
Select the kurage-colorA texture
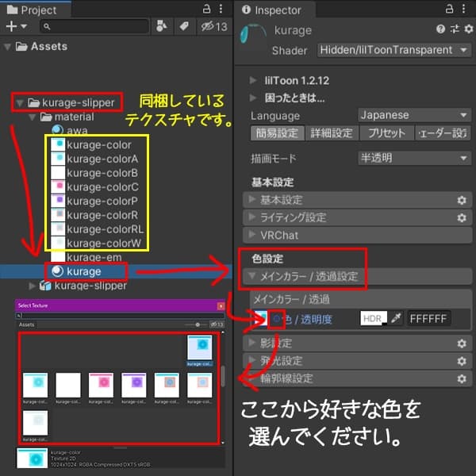(x=94, y=159)
